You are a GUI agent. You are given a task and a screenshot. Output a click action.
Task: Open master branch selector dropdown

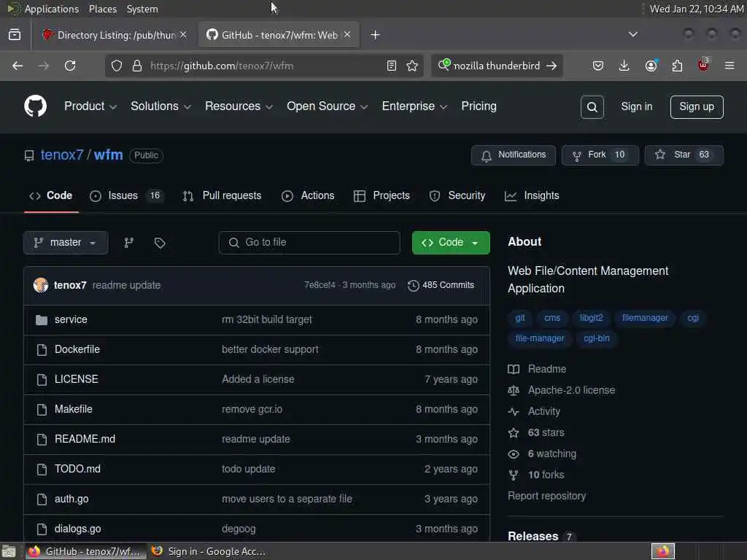click(x=66, y=243)
